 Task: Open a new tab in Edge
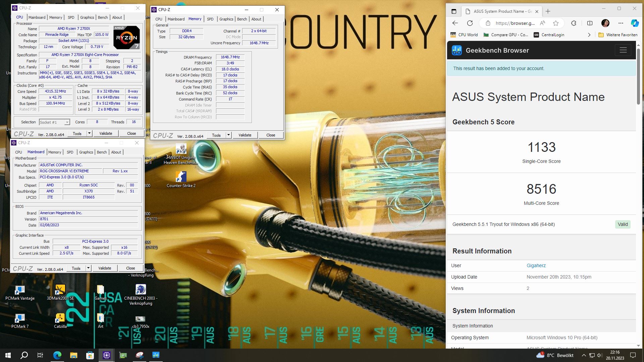coord(548,11)
